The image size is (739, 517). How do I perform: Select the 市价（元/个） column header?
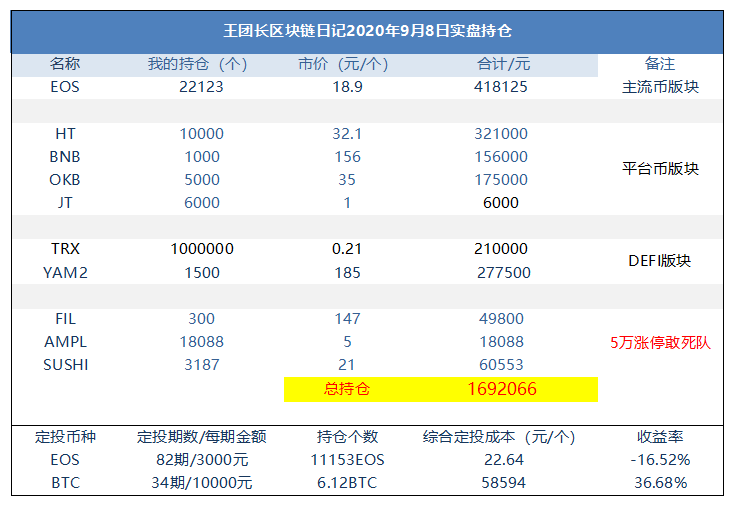click(343, 64)
